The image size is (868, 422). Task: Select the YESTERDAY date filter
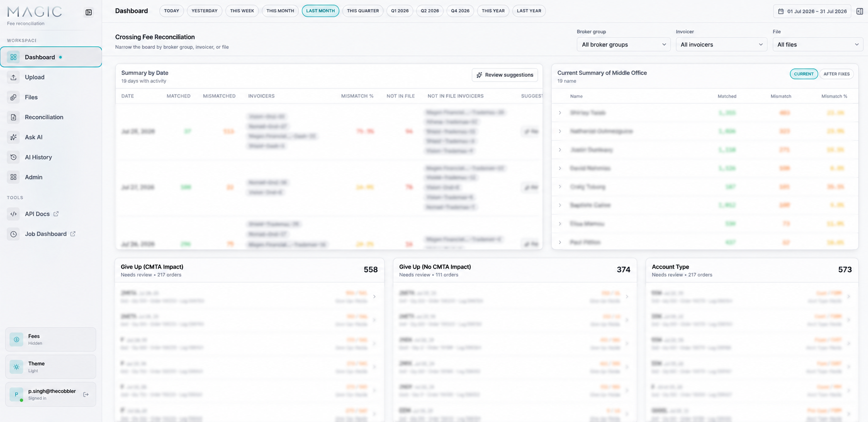pos(205,11)
